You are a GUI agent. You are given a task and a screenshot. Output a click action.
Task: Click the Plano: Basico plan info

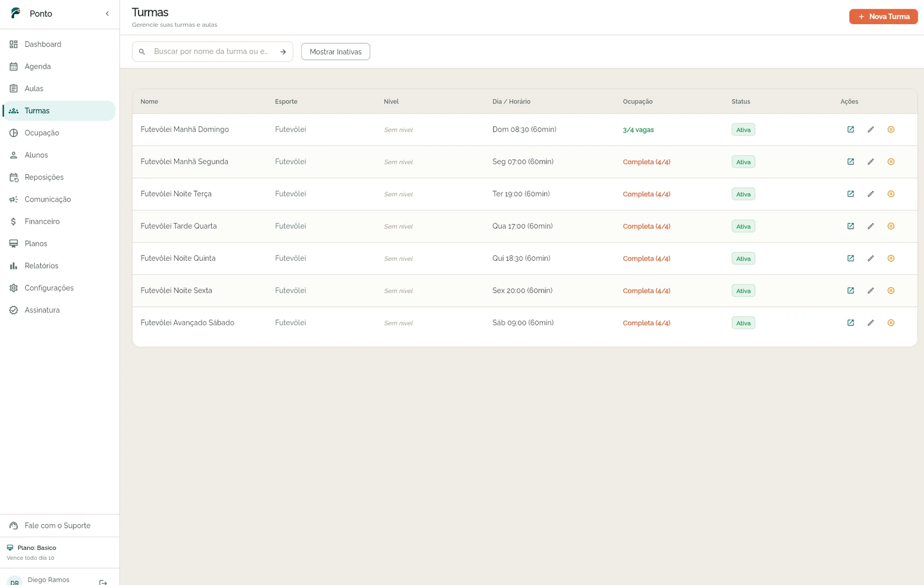(x=37, y=548)
